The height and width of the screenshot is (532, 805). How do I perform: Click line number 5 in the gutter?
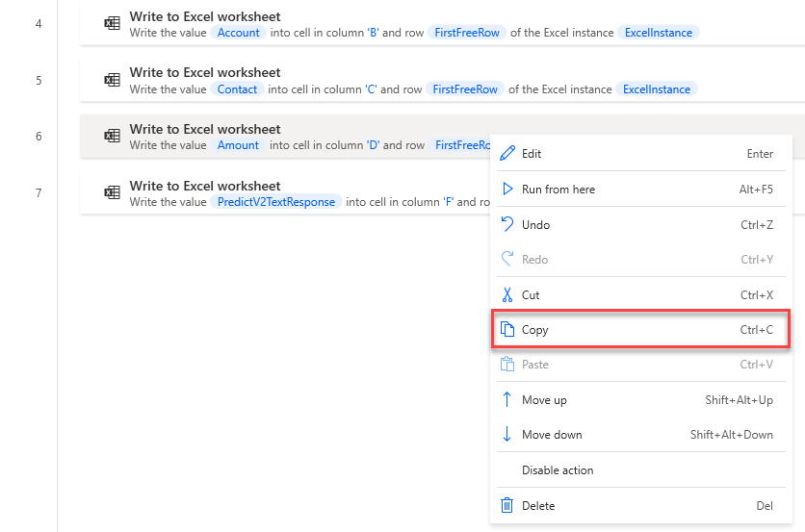click(39, 81)
